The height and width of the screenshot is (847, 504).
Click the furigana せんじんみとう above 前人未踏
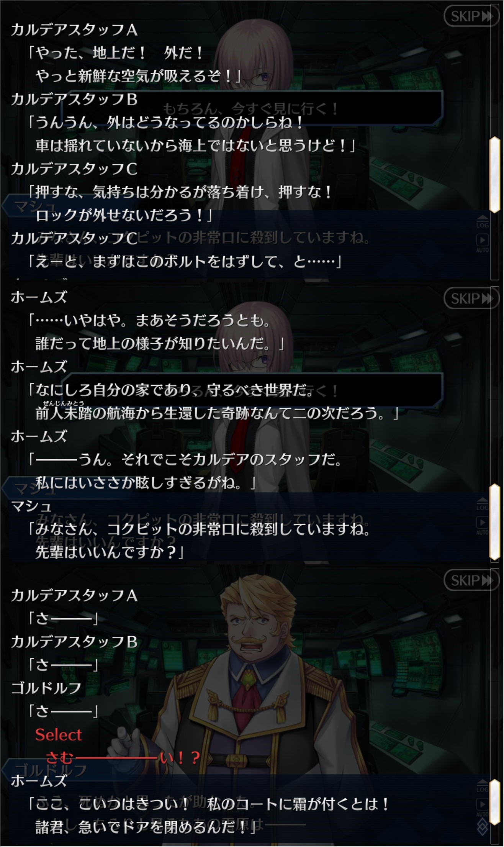[x=63, y=403]
